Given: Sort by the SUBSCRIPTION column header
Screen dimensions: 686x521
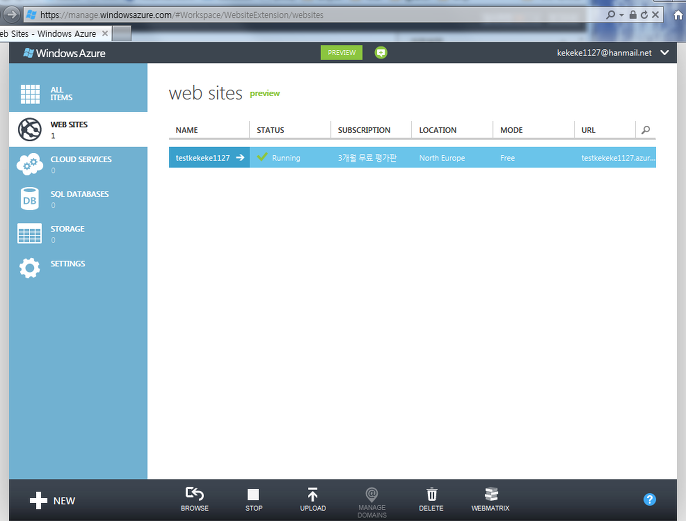Looking at the screenshot, I should pos(364,130).
